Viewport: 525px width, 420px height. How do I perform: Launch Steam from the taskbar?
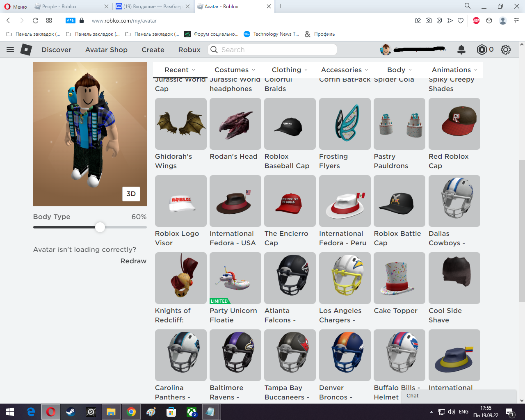pyautogui.click(x=71, y=412)
